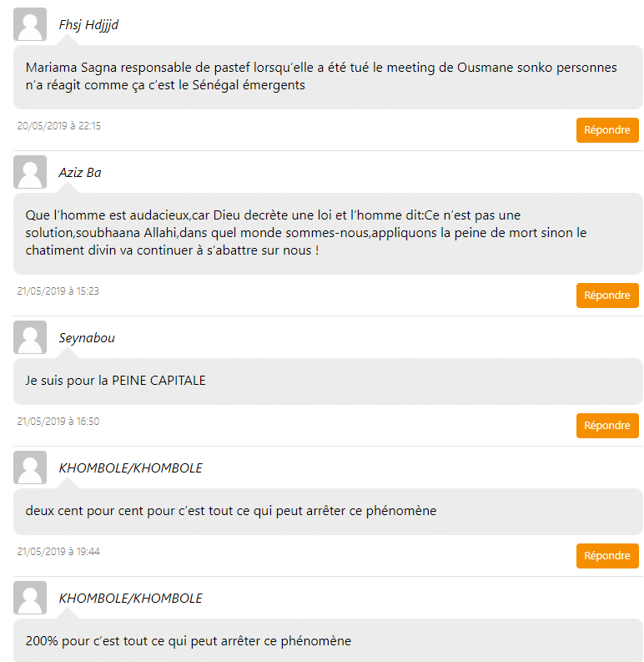Viewport: 644px width, 662px height.
Task: Select Seynabou's avatar picture
Action: tap(30, 337)
